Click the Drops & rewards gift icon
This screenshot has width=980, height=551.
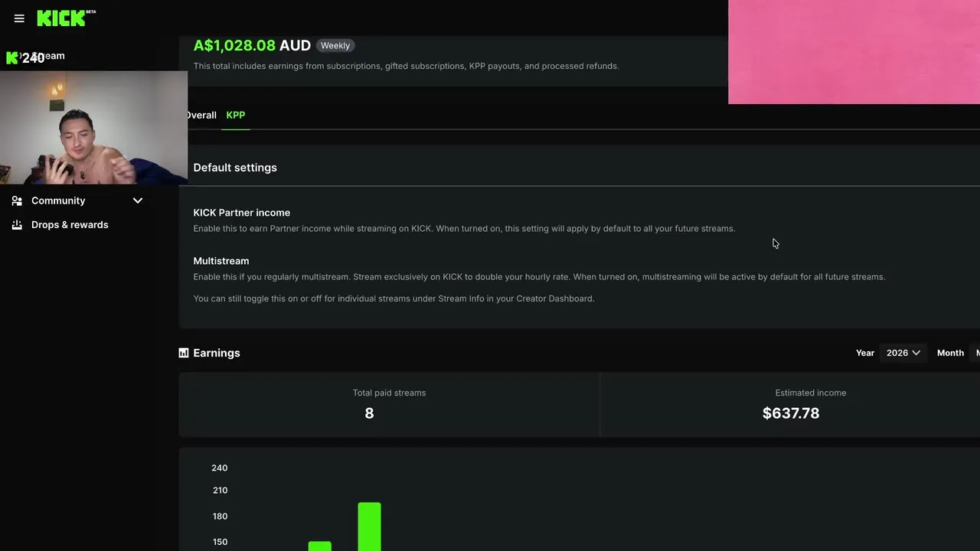(17, 225)
